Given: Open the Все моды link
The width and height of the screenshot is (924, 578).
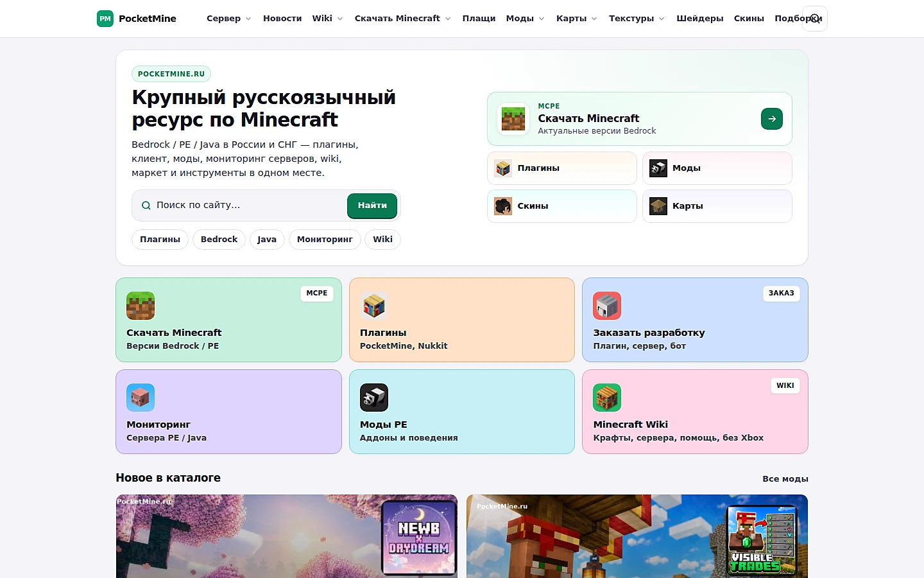Looking at the screenshot, I should click(785, 479).
